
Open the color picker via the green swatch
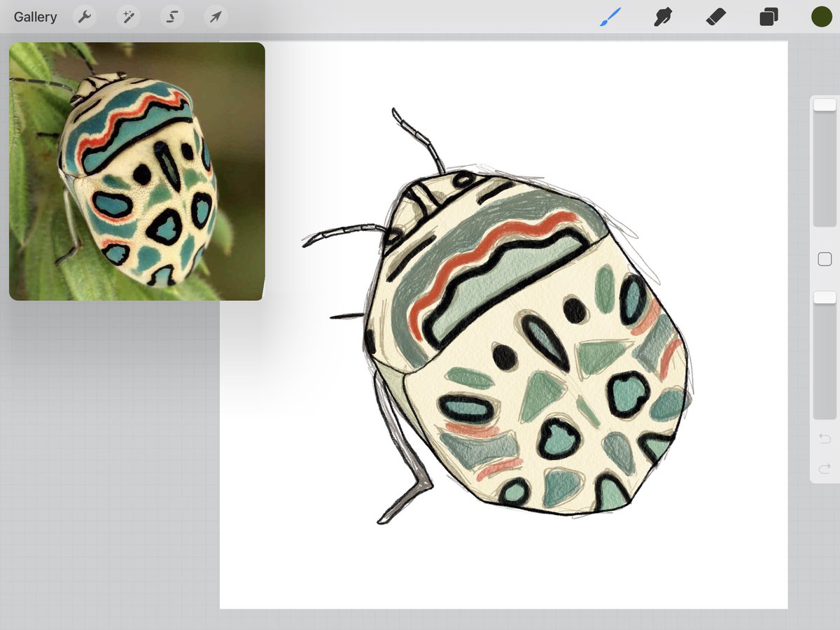pyautogui.click(x=820, y=16)
